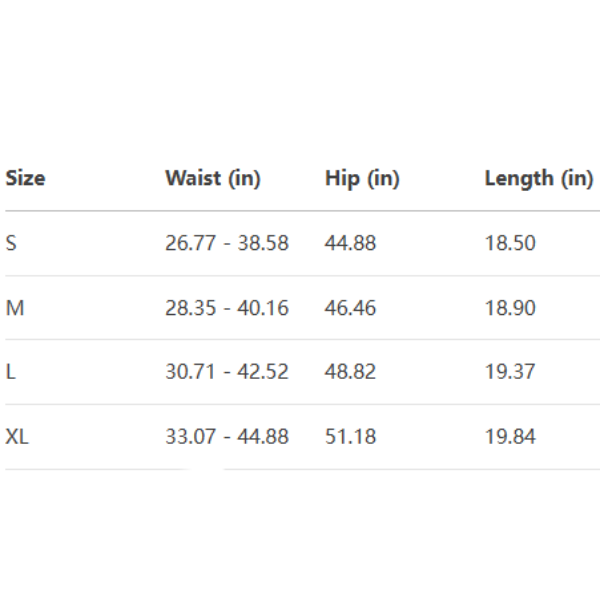Viewport: 600px width, 600px height.
Task: Select the L size row label
Action: 11,372
